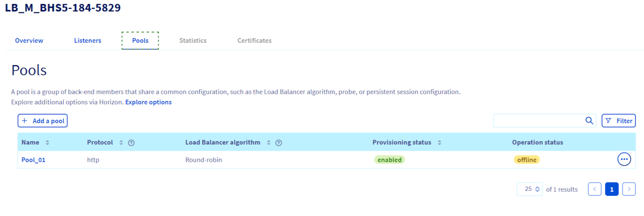This screenshot has width=644, height=216.
Task: Open the Pool_01 pool link
Action: [x=33, y=160]
